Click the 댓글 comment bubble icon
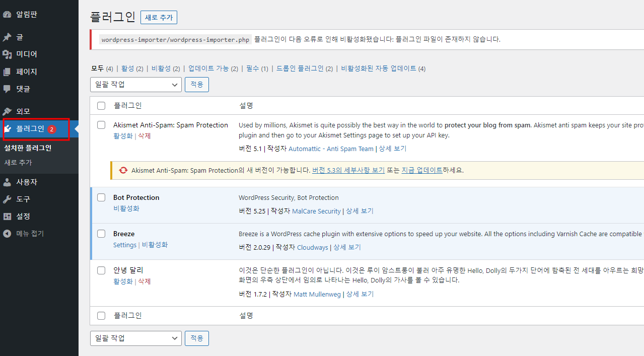 click(x=7, y=89)
